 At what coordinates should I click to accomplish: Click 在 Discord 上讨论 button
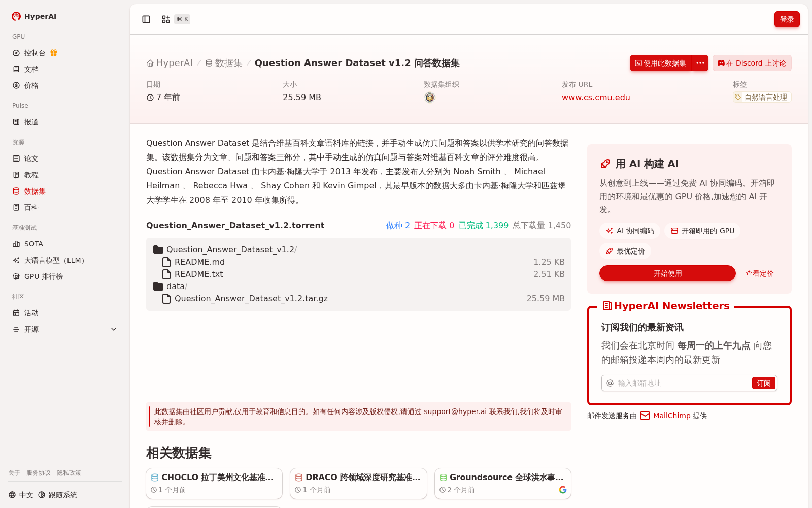[x=752, y=63]
